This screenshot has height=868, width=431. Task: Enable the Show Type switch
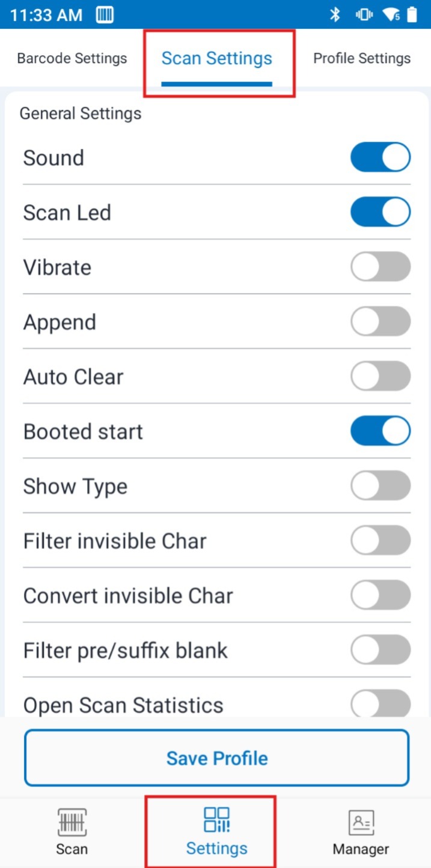coord(381,486)
